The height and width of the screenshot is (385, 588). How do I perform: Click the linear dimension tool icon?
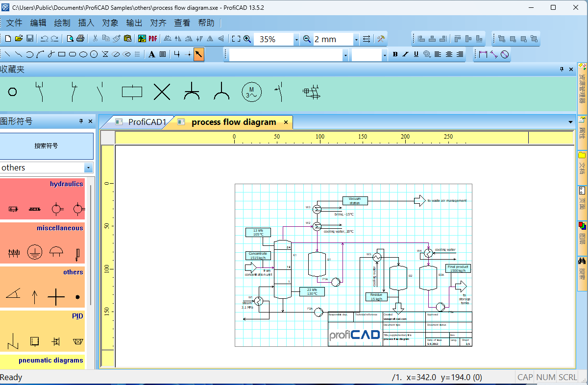[483, 54]
